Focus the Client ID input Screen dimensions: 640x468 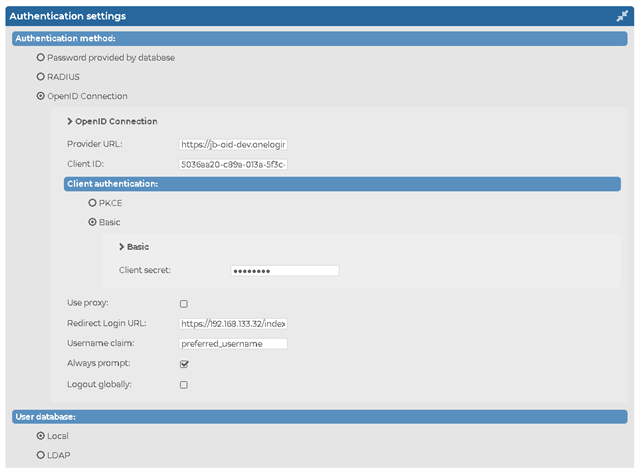coord(233,164)
